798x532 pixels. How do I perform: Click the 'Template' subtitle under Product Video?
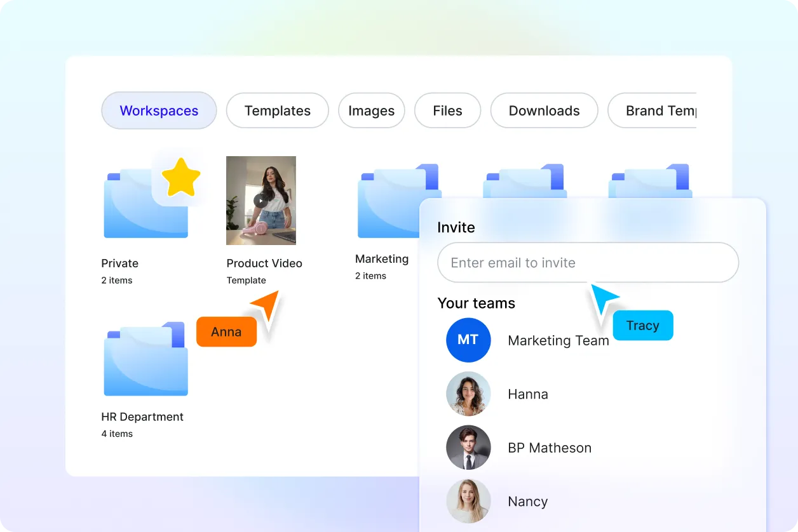[247, 281]
